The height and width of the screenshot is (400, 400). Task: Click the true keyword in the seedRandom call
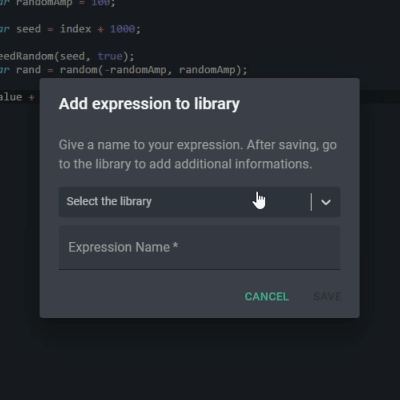(x=110, y=56)
